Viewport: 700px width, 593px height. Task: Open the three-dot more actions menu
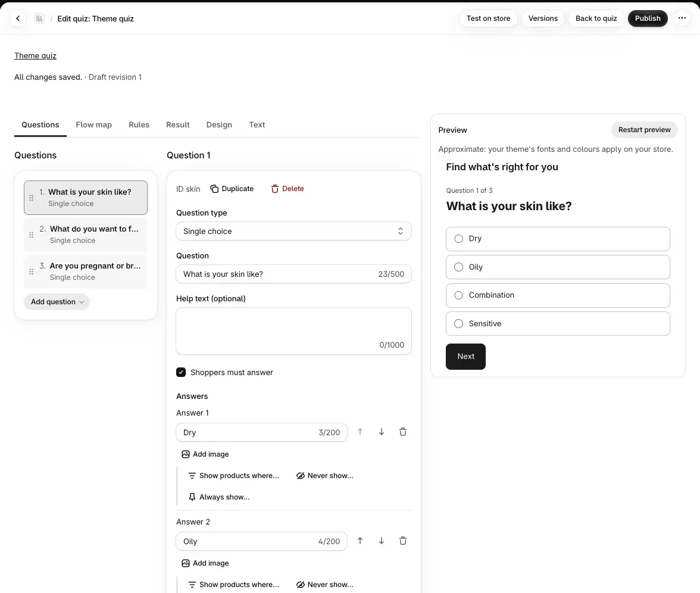[x=682, y=18]
